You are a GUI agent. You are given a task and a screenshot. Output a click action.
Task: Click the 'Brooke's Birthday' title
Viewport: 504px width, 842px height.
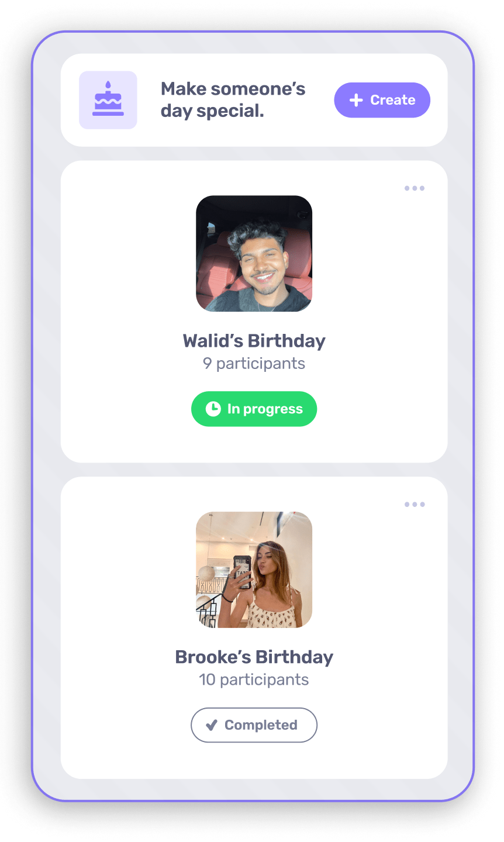[254, 657]
